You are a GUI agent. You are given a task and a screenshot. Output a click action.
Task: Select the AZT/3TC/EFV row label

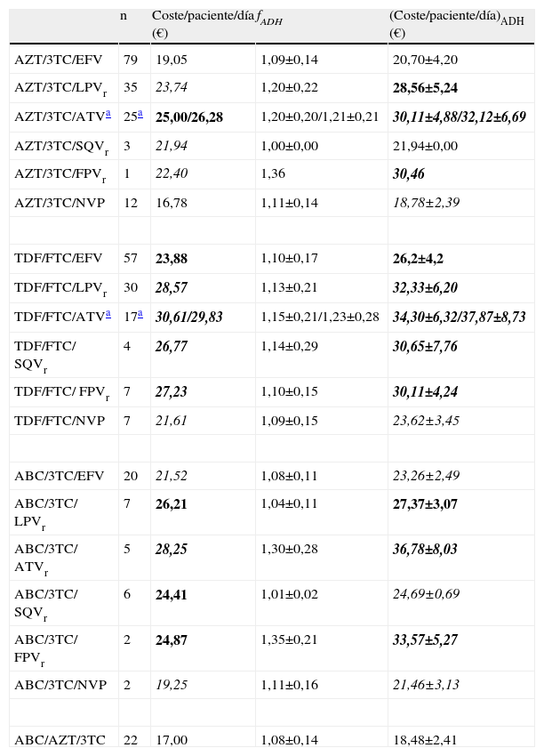58,60
